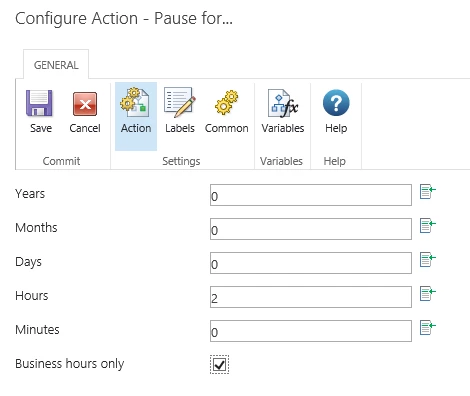
Task: Open the Variables manager
Action: 283,112
